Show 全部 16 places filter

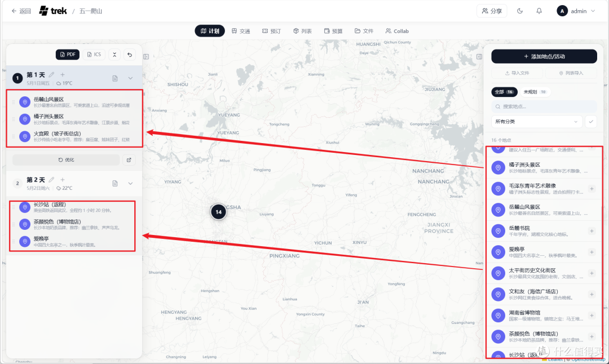[504, 92]
